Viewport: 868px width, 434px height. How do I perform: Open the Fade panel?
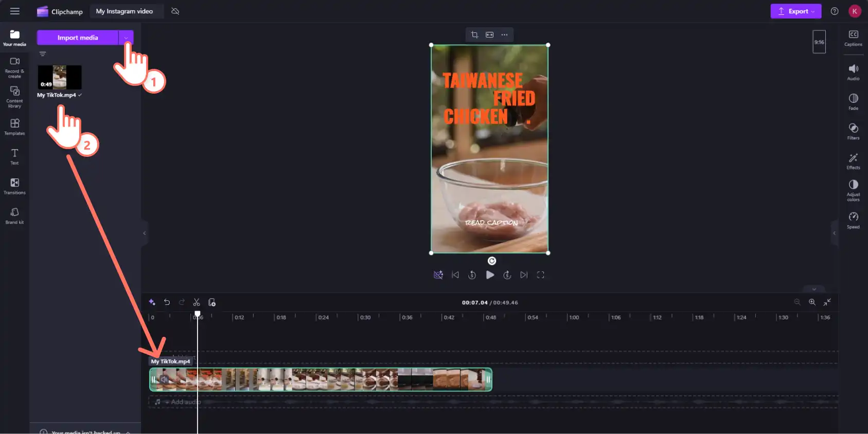pos(853,102)
